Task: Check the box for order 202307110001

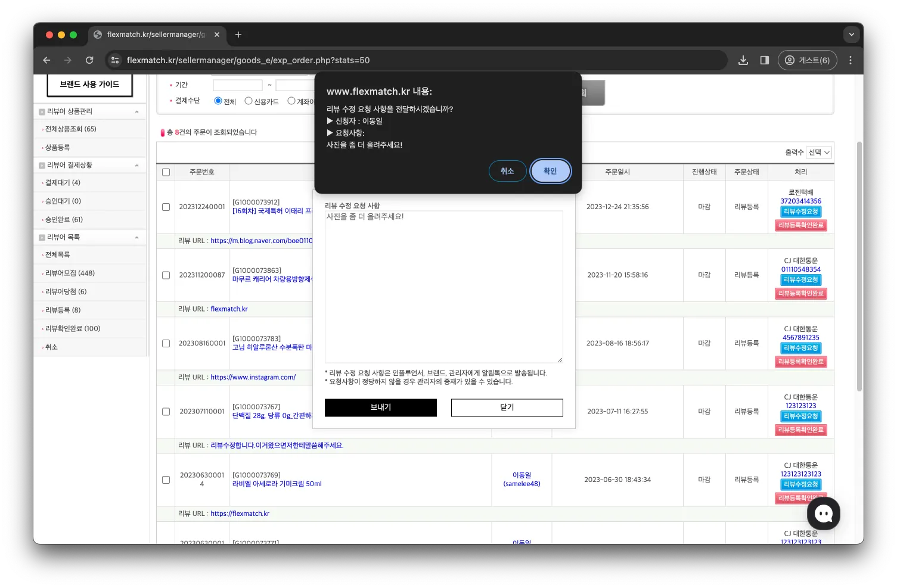Action: 166,412
